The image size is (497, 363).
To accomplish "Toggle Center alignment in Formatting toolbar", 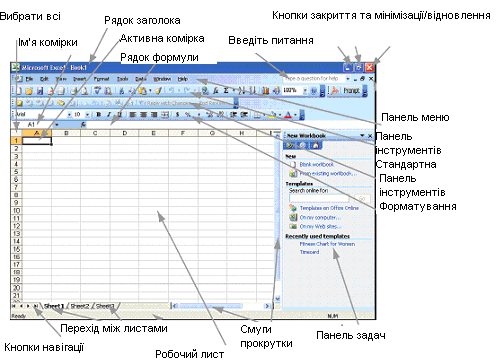I will click(x=143, y=115).
